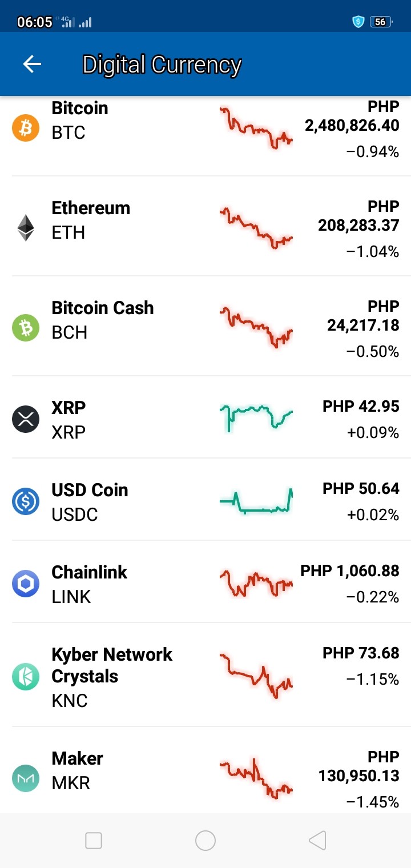This screenshot has height=868, width=411.
Task: Tap the black XRP logo icon
Action: pyautogui.click(x=26, y=420)
